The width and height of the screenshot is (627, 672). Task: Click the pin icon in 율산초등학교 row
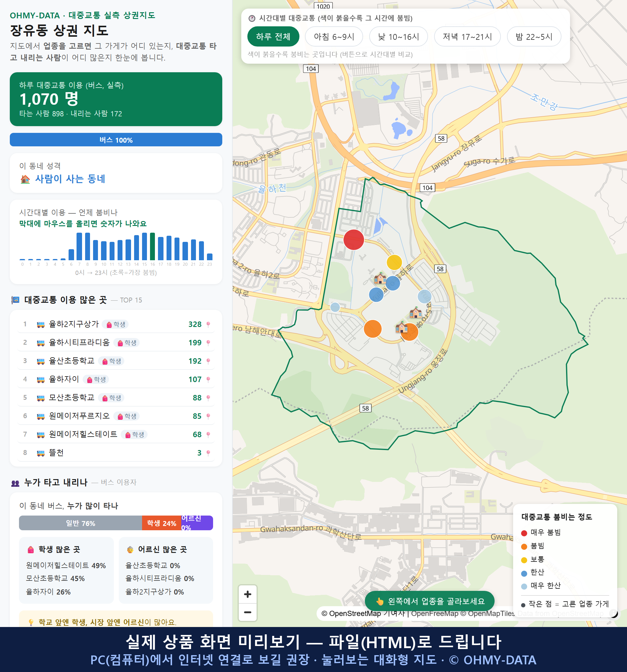click(x=208, y=361)
